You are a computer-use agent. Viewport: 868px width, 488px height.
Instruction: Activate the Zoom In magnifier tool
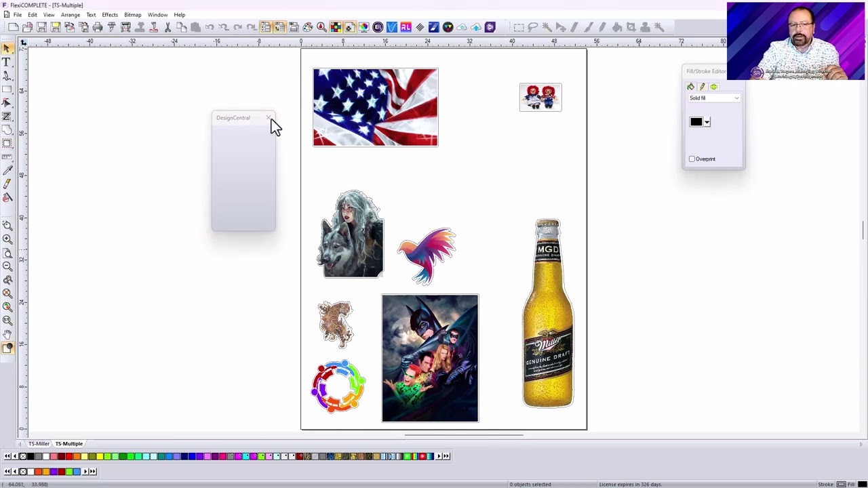(7, 239)
